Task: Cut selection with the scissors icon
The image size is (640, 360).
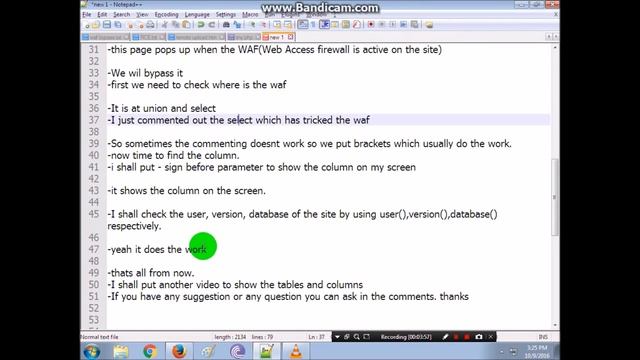Action: pyautogui.click(x=164, y=25)
